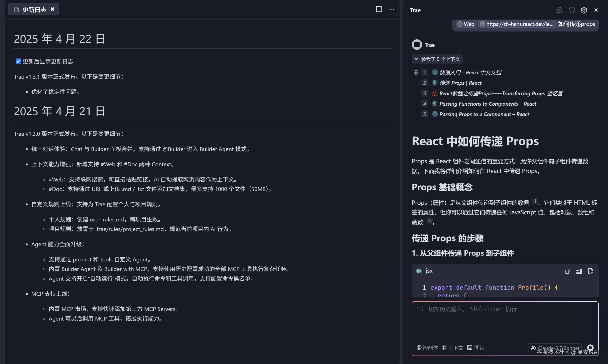Image resolution: width=608 pixels, height=364 pixels.
Task: Open Passing Props to a Component reference
Action: (x=484, y=114)
